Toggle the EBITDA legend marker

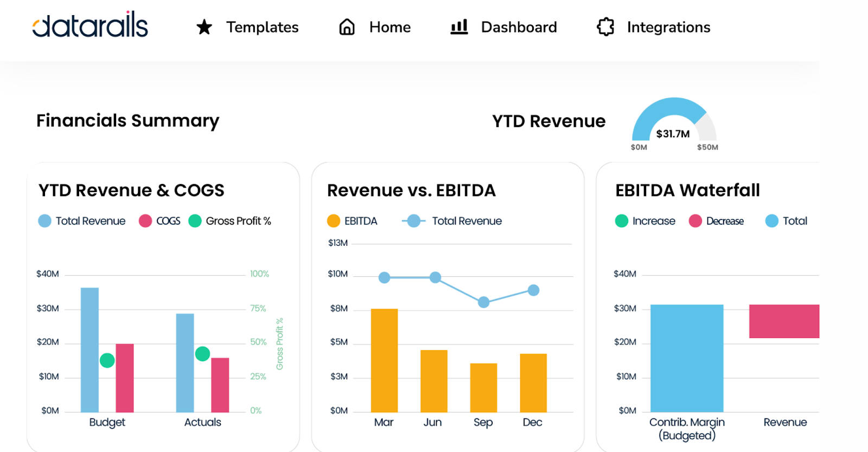tap(334, 221)
